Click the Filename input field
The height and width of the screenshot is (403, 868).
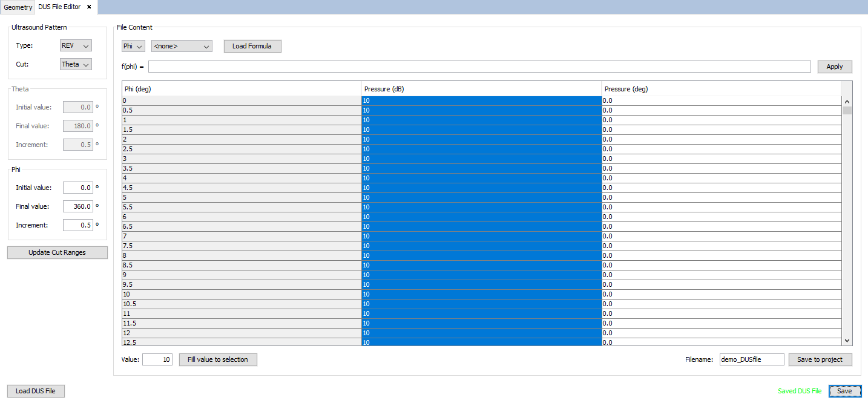coord(751,359)
